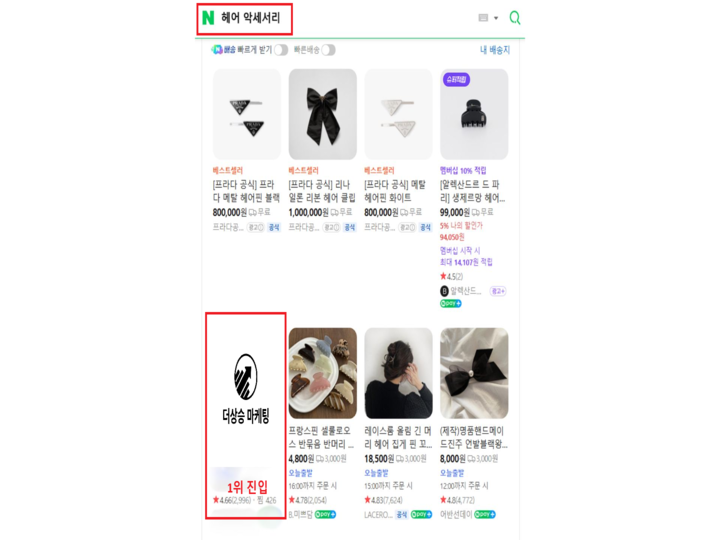Click the 오늘출발 label under 18,500원 item
This screenshot has width=720, height=540.
(x=376, y=472)
